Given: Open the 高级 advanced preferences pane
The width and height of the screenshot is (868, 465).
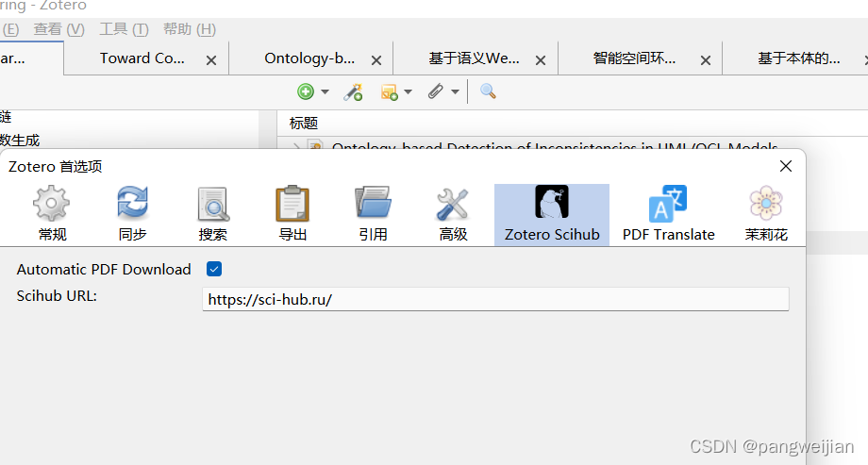Looking at the screenshot, I should (x=453, y=215).
